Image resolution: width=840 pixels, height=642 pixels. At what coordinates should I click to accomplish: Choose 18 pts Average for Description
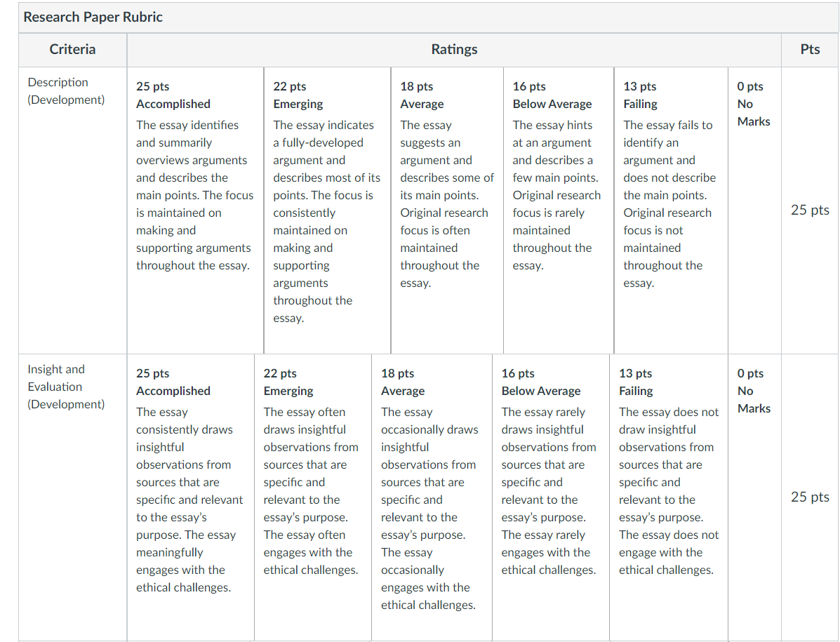pyautogui.click(x=447, y=210)
